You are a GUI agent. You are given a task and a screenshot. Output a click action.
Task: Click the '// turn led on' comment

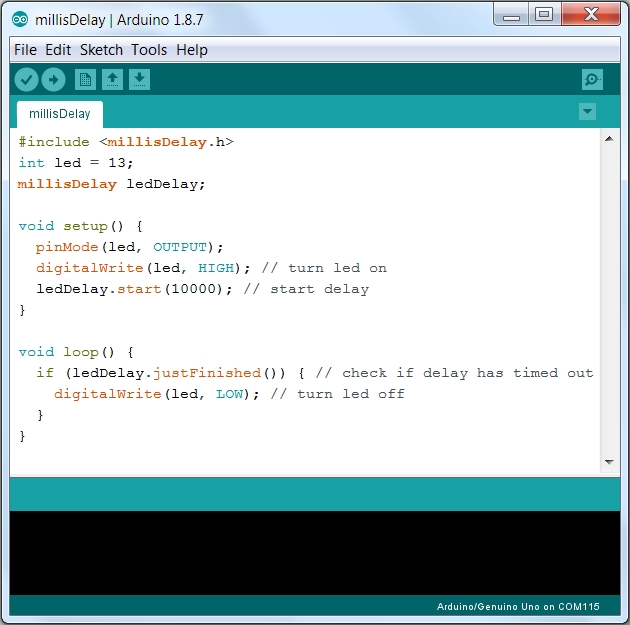tap(324, 268)
